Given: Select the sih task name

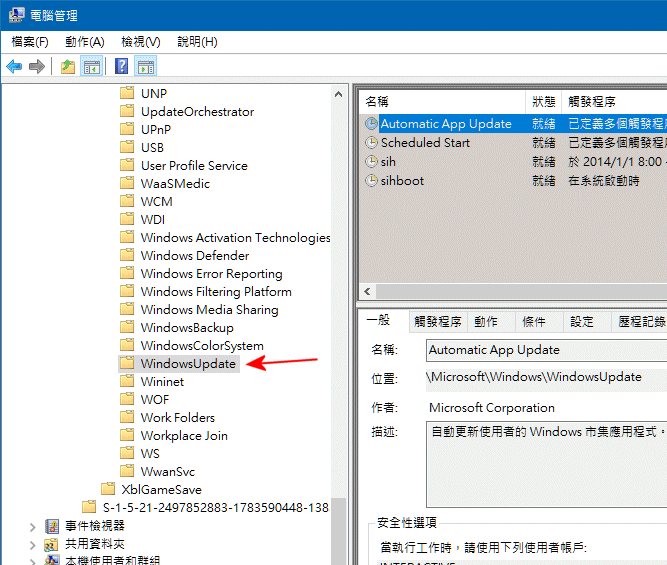Looking at the screenshot, I should (388, 162).
